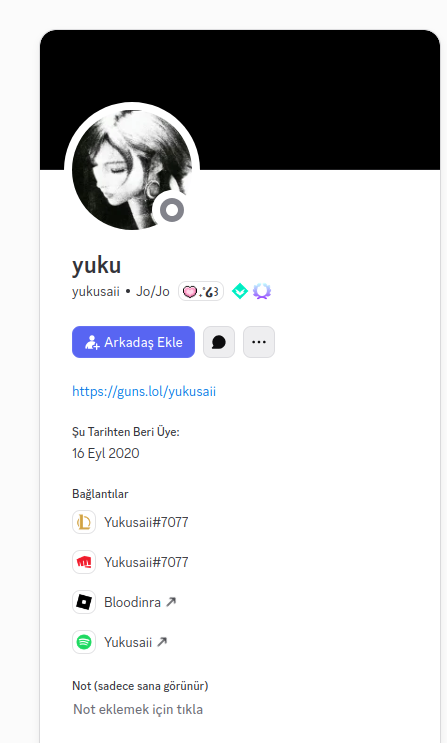Click the Arkadaş Ekle button
Image resolution: width=447 pixels, height=743 pixels.
pyautogui.click(x=133, y=342)
